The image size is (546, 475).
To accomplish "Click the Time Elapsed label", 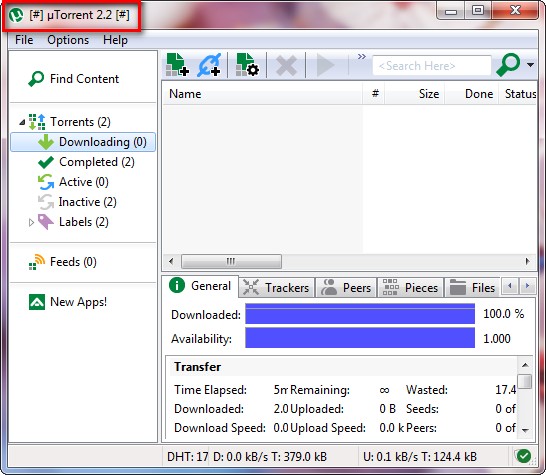I will pos(210,390).
